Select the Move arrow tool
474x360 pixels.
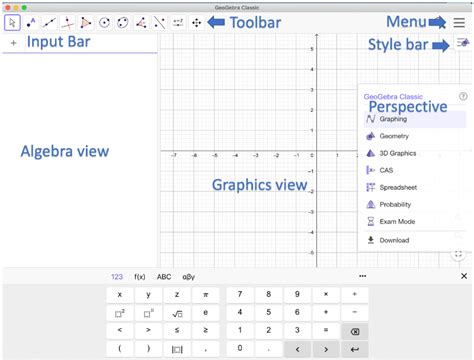pos(12,23)
